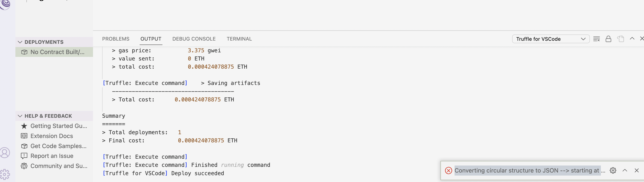Open notification settings gear in the error popup
The width and height of the screenshot is (644, 182).
pyautogui.click(x=613, y=171)
